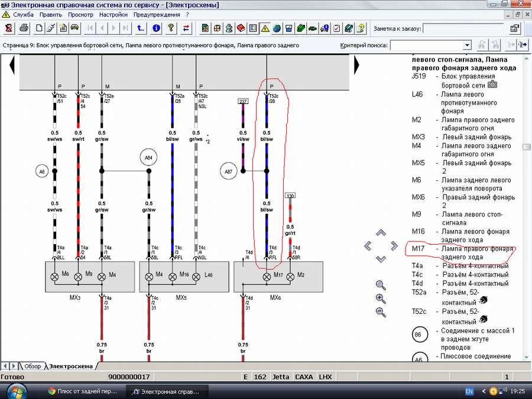Click the left navigation arrow near diagram
The height and width of the screenshot is (399, 532).
coord(368,246)
